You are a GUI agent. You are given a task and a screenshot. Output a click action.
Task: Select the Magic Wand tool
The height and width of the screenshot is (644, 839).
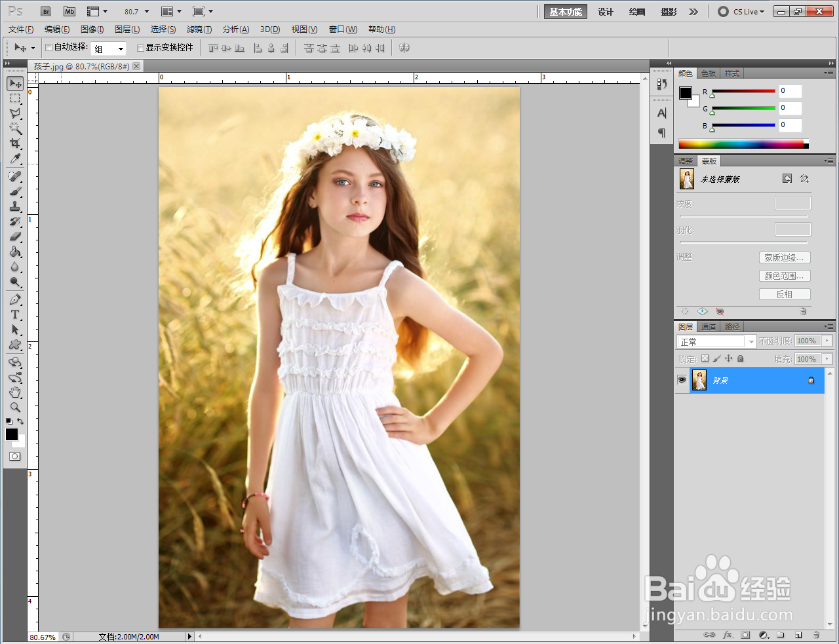click(15, 128)
